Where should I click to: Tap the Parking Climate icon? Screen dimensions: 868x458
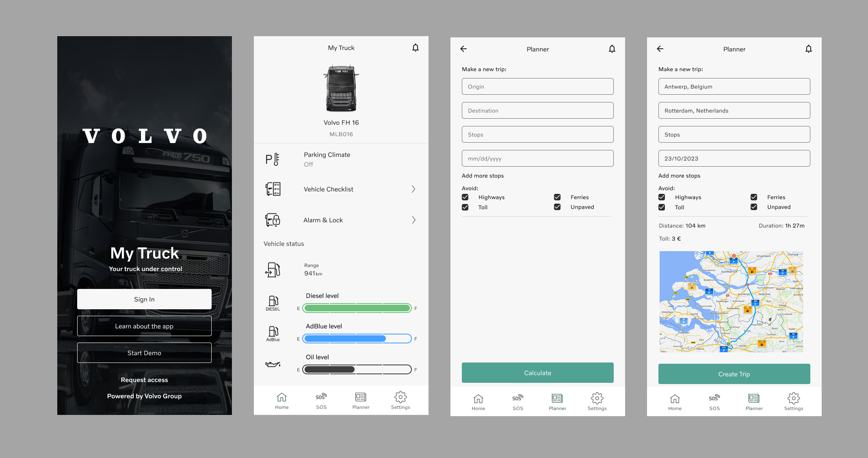tap(273, 159)
